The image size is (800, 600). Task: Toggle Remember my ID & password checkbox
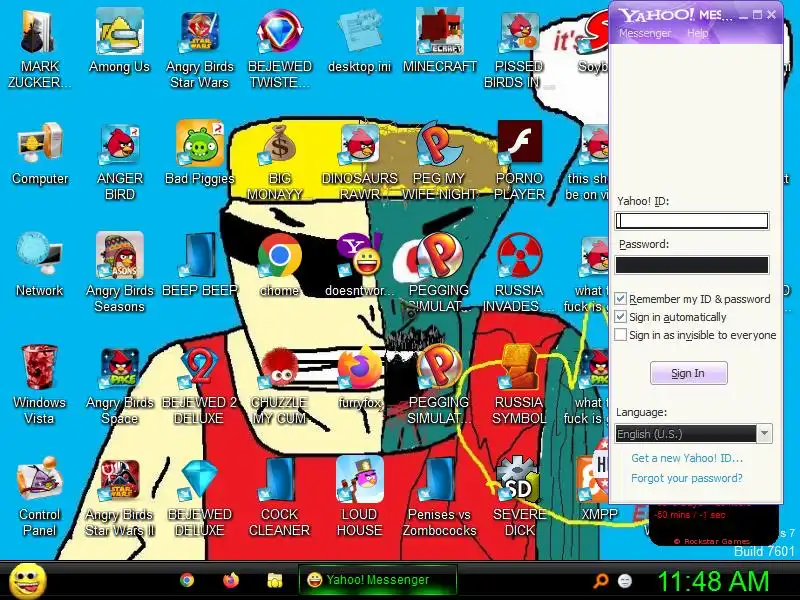click(x=620, y=299)
